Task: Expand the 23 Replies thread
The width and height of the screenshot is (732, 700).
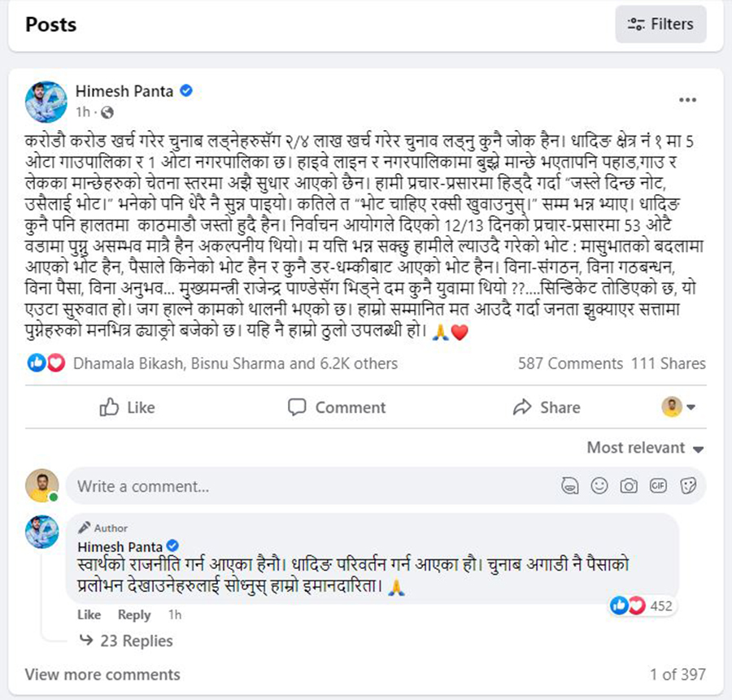Action: click(x=126, y=641)
